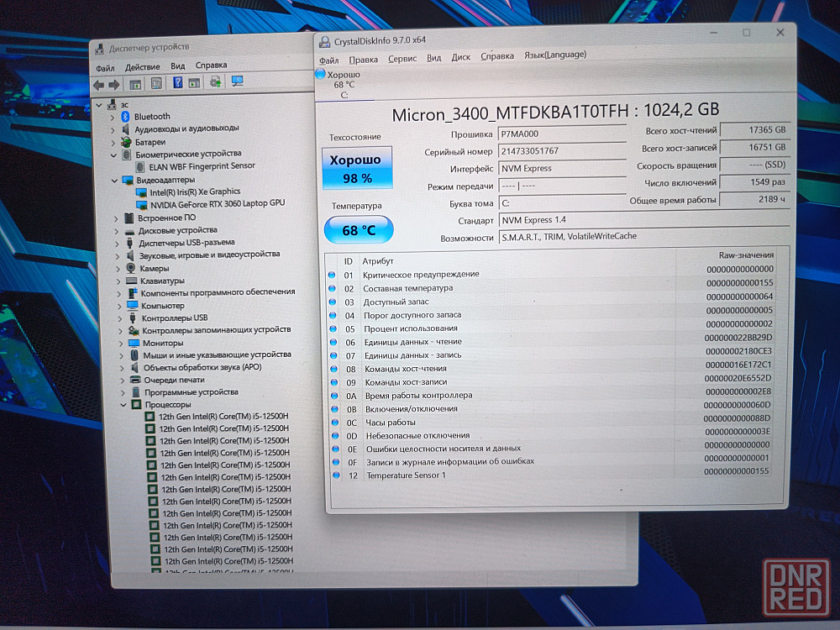This screenshot has height=630, width=840.
Task: Open Файл menu in CrystalDiskInfo
Action: pyautogui.click(x=329, y=60)
